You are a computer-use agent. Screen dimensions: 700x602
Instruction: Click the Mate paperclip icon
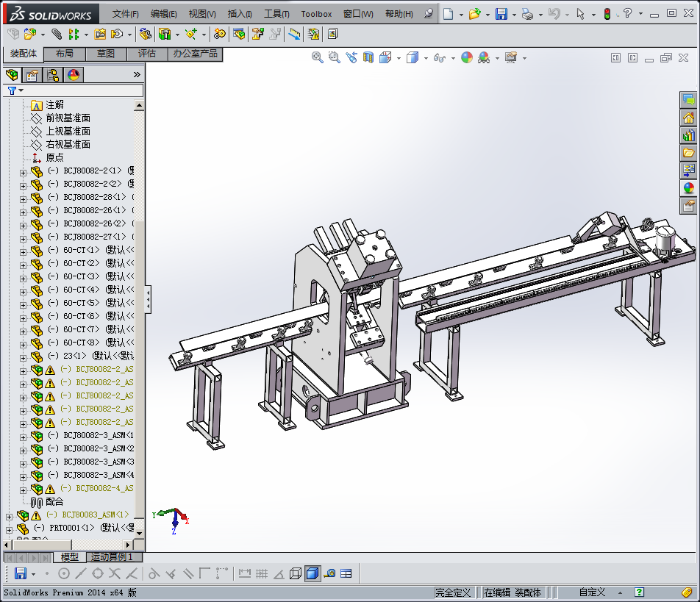pyautogui.click(x=56, y=34)
